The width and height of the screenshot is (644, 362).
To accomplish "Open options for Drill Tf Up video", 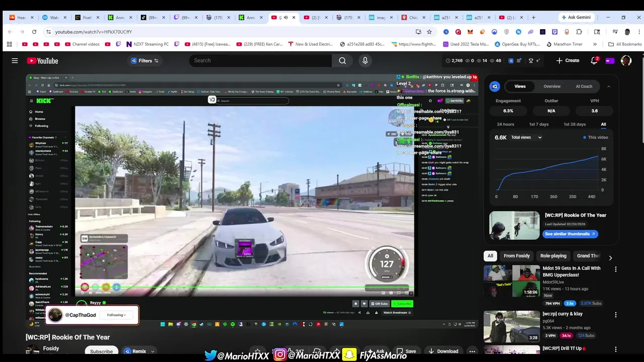I will point(615,349).
